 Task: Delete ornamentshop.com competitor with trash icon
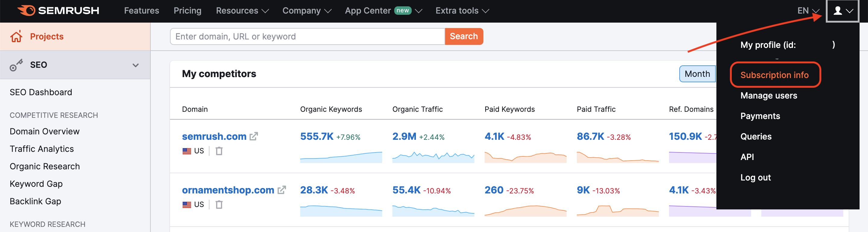point(219,204)
